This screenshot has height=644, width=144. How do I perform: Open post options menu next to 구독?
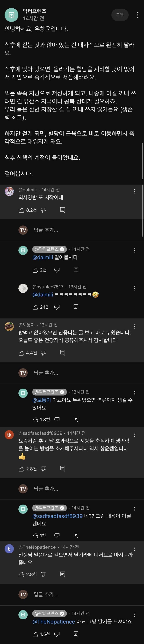(138, 15)
